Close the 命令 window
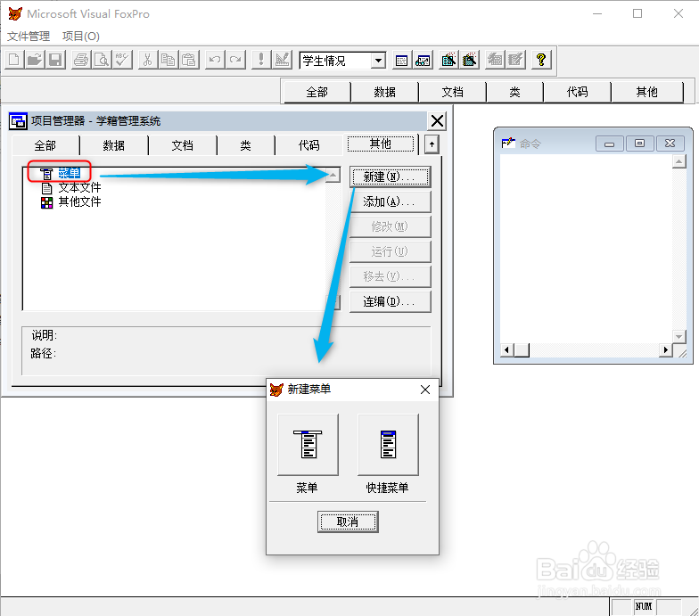Viewport: 699px width, 616px height. pos(670,144)
